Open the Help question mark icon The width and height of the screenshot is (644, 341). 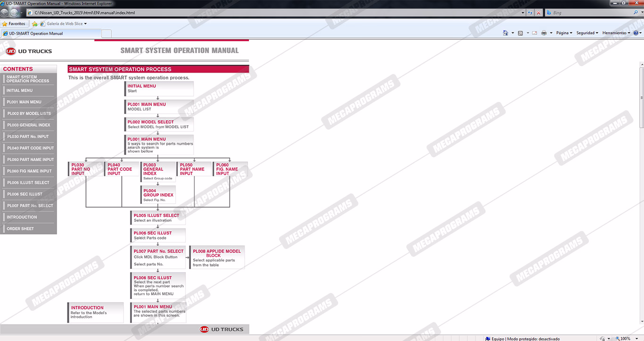tap(636, 33)
